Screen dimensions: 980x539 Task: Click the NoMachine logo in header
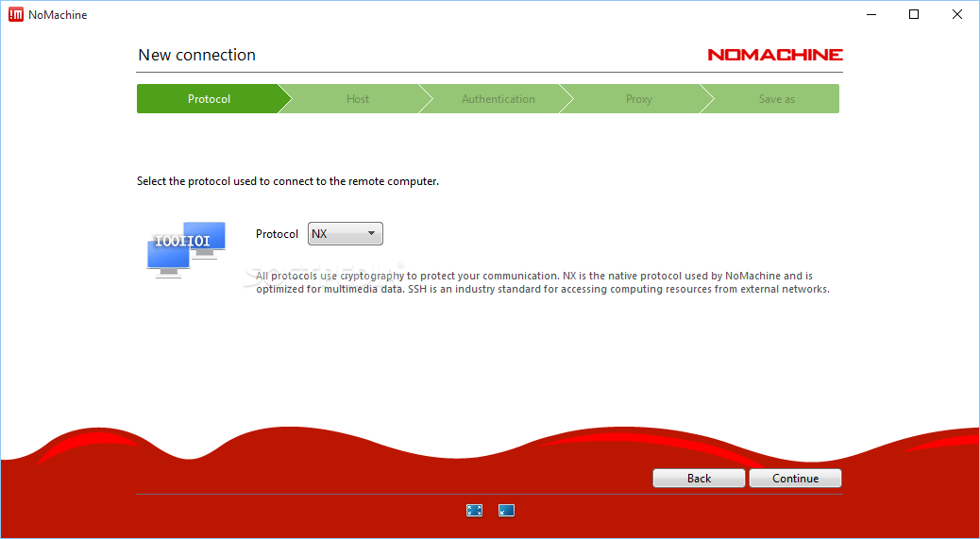775,55
